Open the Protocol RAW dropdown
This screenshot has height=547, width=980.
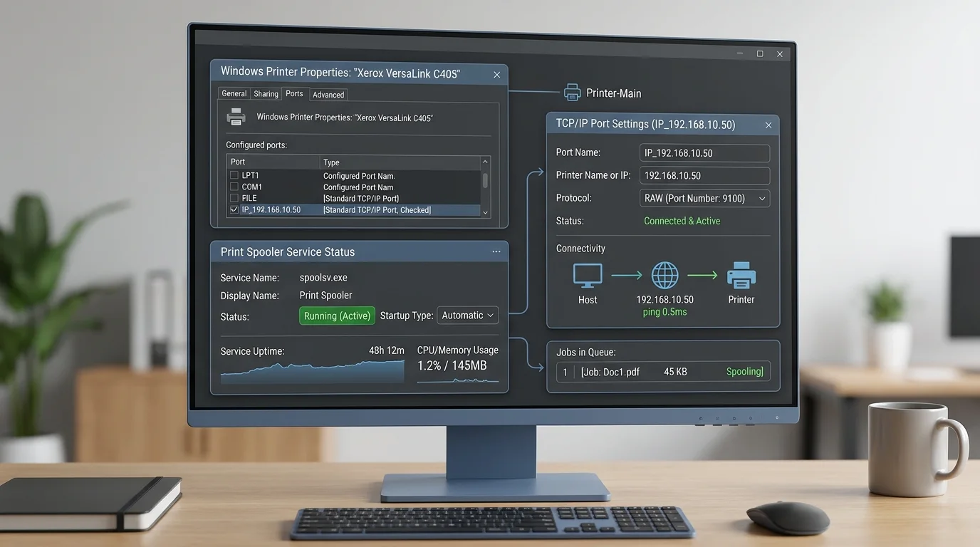(704, 199)
